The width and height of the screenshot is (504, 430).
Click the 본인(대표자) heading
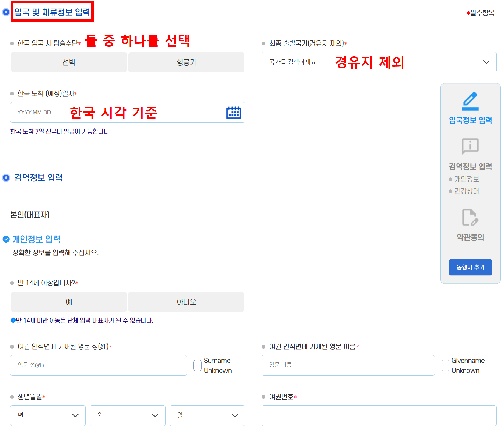click(30, 215)
